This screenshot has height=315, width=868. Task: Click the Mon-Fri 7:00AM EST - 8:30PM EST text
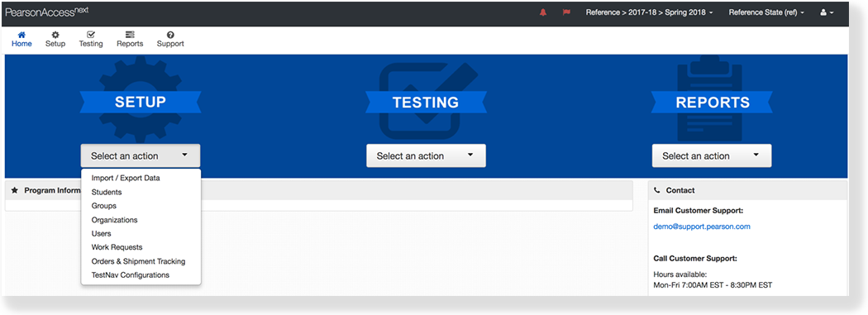713,285
